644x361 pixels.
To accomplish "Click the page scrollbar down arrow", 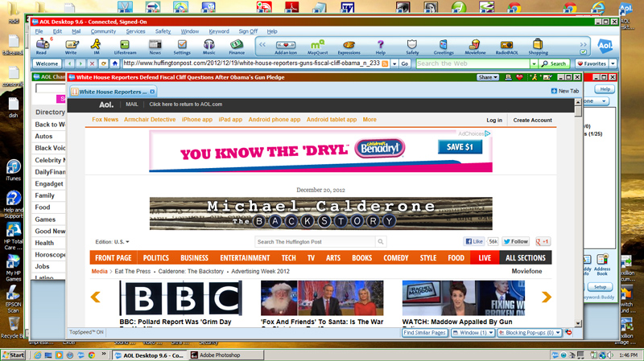I will 578,323.
